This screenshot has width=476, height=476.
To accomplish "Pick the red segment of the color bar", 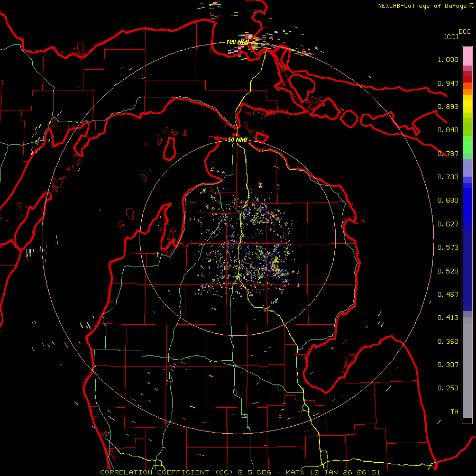I will [x=467, y=79].
